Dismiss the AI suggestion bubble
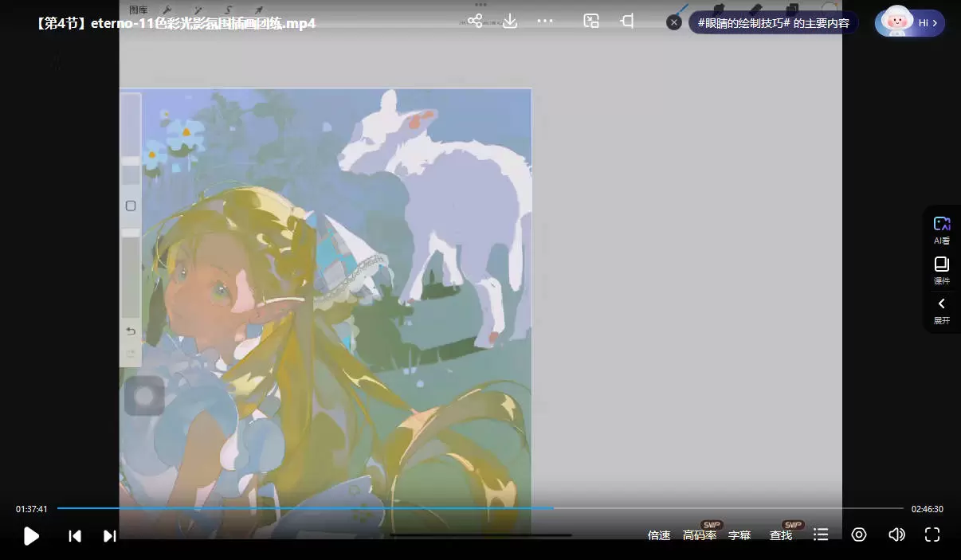 [674, 22]
